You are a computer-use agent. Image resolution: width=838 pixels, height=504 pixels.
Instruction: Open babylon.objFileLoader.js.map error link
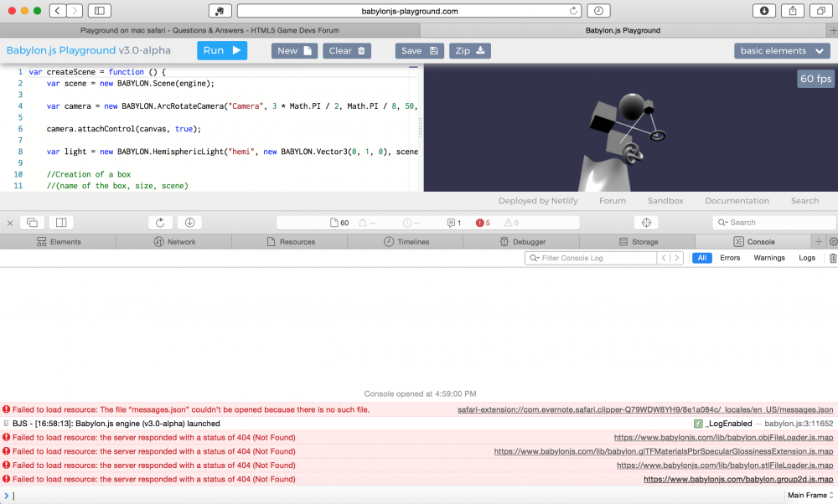click(723, 438)
